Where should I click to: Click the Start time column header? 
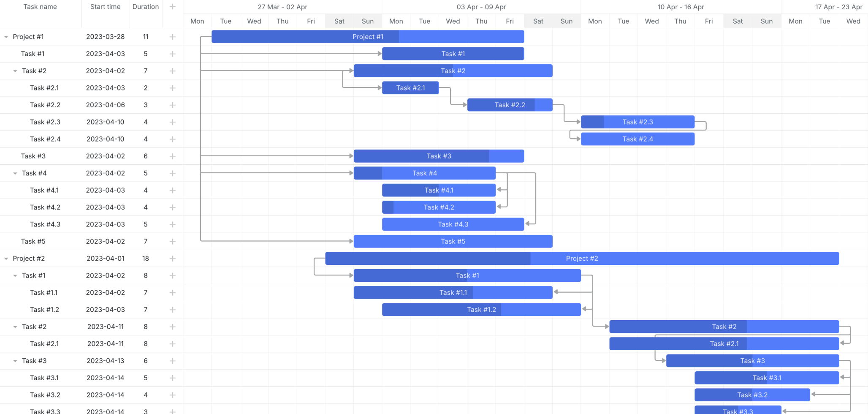click(105, 7)
